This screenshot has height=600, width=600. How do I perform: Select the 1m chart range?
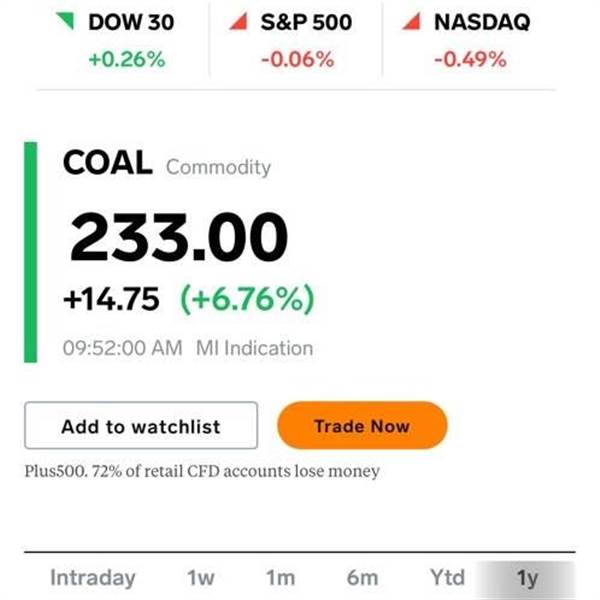click(280, 578)
